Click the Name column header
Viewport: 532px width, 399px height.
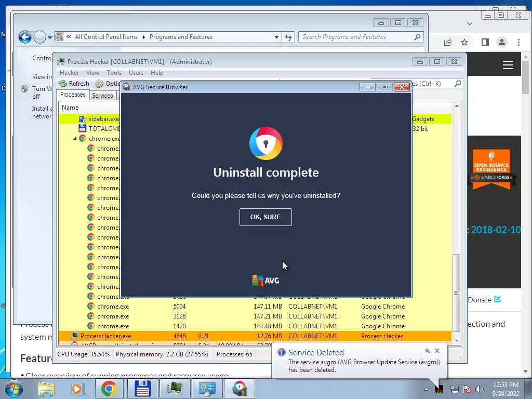pyautogui.click(x=70, y=108)
